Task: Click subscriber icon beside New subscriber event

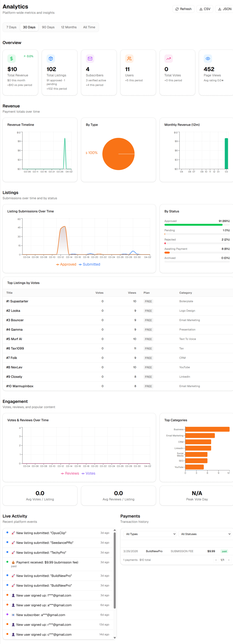Action: pyautogui.click(x=13, y=615)
